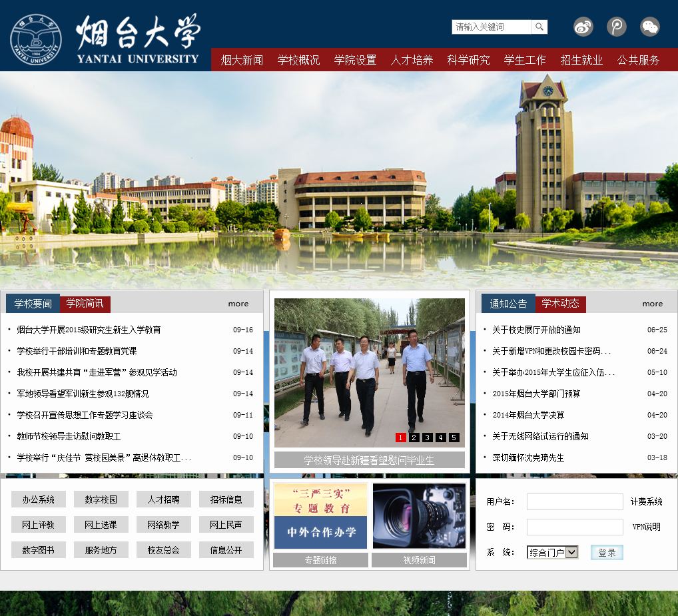The width and height of the screenshot is (678, 616).
Task: Click the 办公系统 button
Action: point(39,499)
